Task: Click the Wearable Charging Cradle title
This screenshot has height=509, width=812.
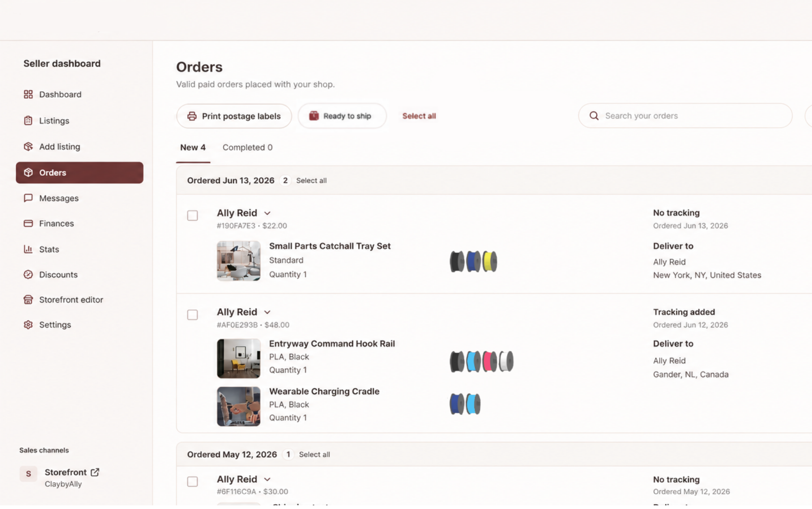Action: click(x=324, y=392)
